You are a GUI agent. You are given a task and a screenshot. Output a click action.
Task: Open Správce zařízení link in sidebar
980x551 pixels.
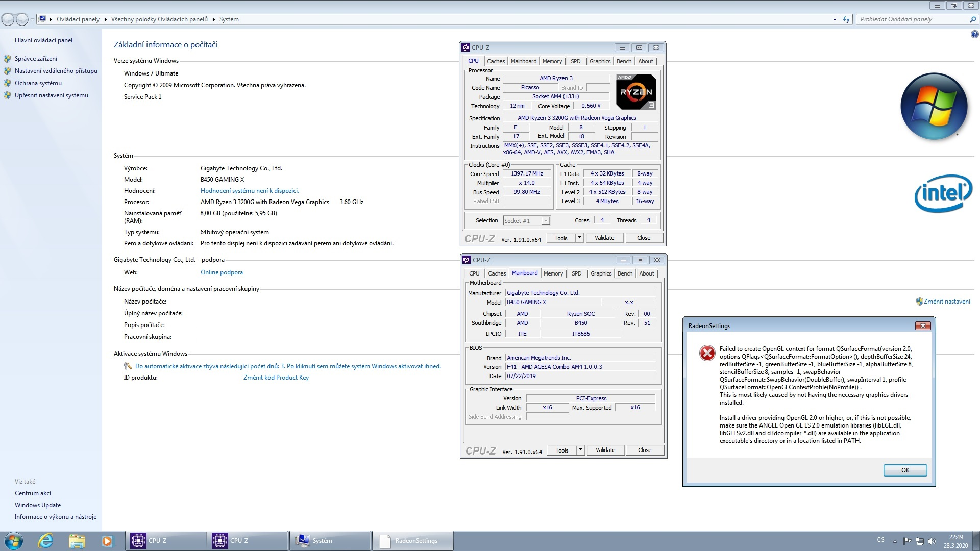coord(36,59)
